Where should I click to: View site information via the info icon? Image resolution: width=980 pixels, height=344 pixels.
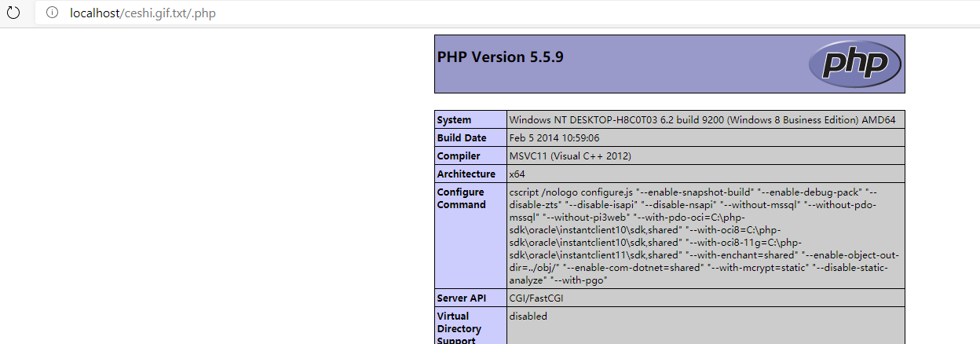53,13
